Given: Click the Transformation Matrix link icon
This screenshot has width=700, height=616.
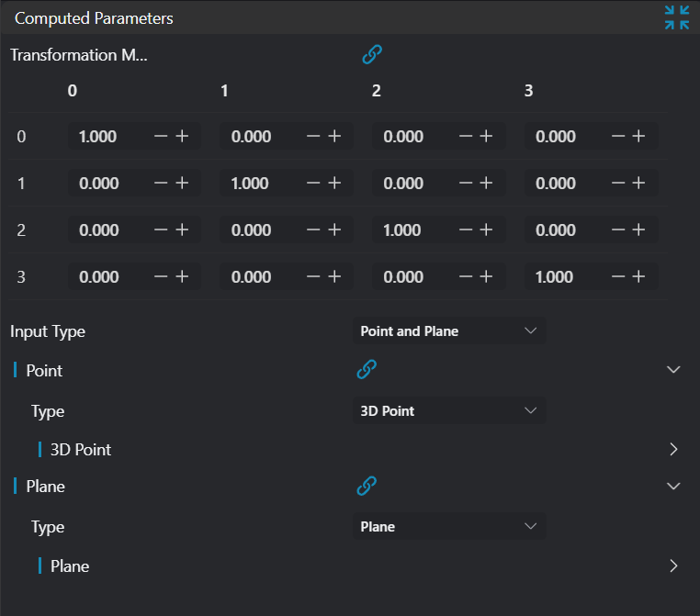Looking at the screenshot, I should tap(371, 55).
